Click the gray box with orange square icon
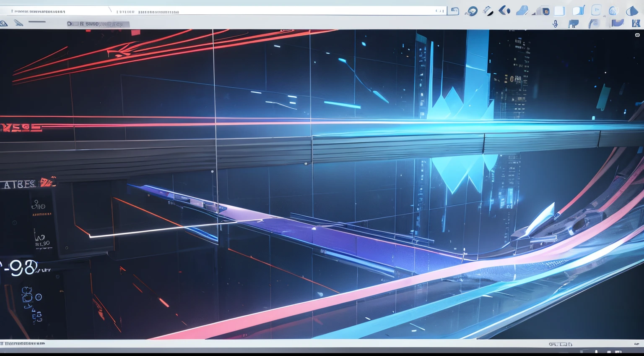Viewport: 644px width, 356px height. (543, 11)
